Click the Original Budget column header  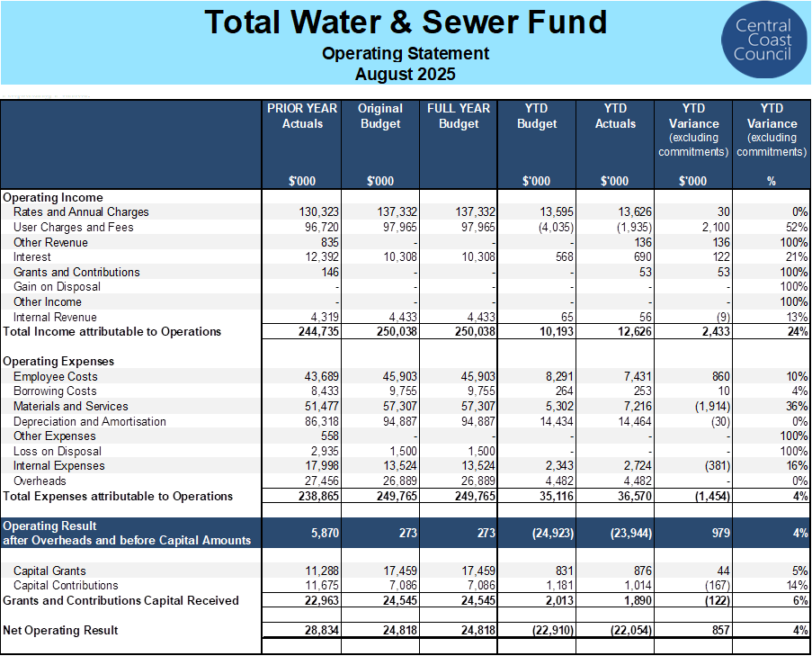point(379,116)
